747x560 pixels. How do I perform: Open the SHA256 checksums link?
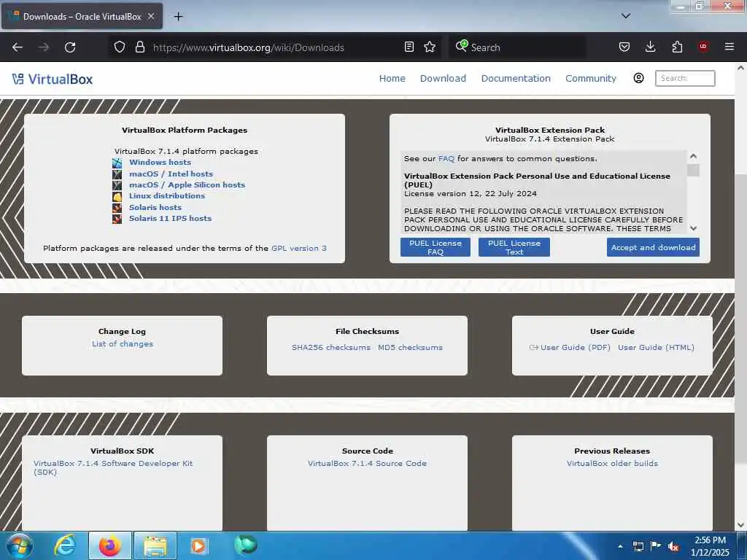pyautogui.click(x=331, y=348)
